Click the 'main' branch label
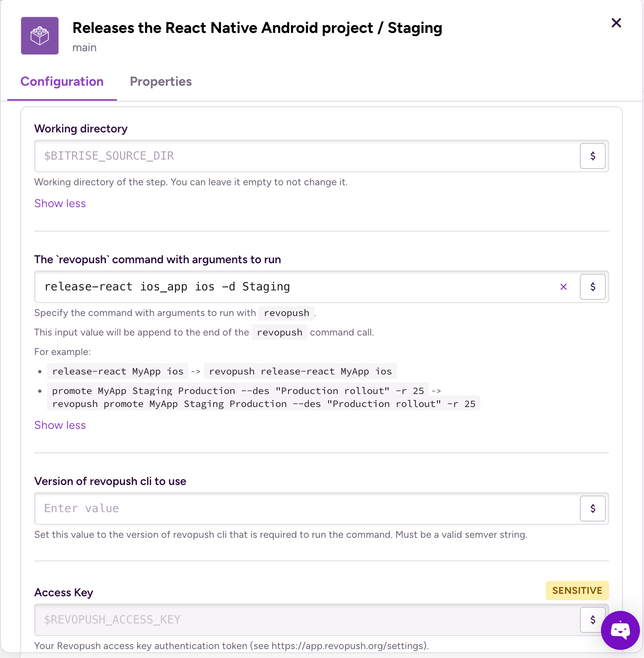This screenshot has height=658, width=644. click(x=84, y=48)
